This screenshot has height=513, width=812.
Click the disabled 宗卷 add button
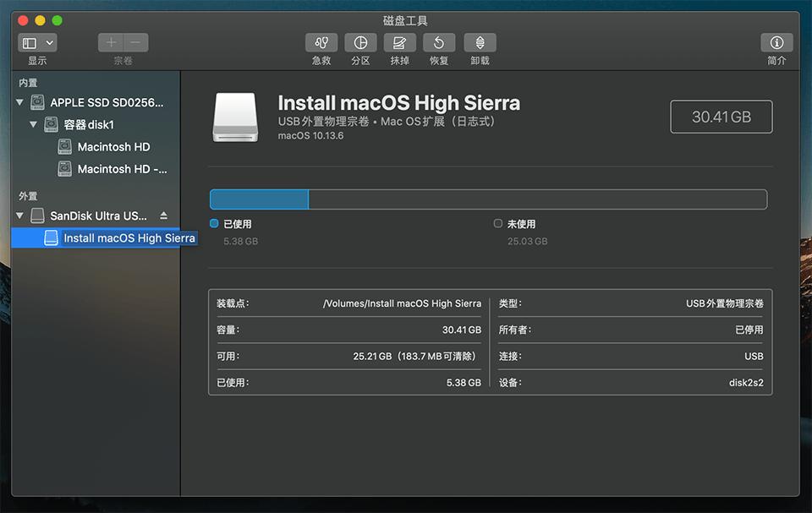point(111,41)
